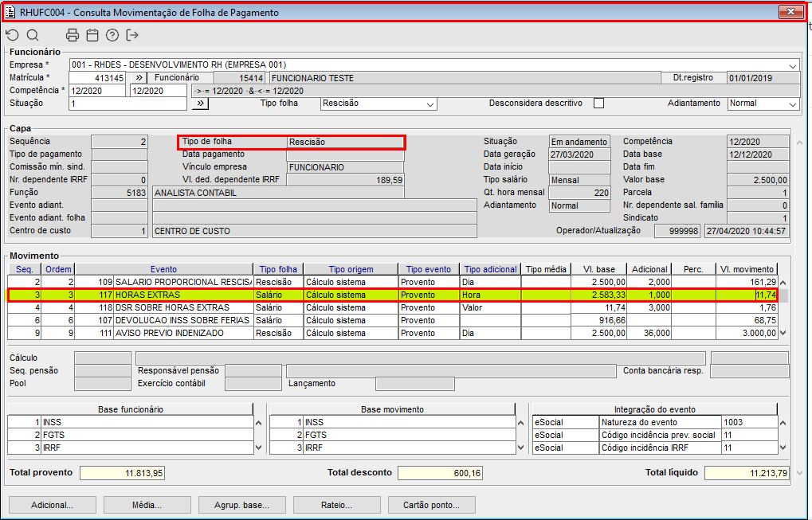
Task: Click the Vl. movimento column header
Action: tap(746, 269)
